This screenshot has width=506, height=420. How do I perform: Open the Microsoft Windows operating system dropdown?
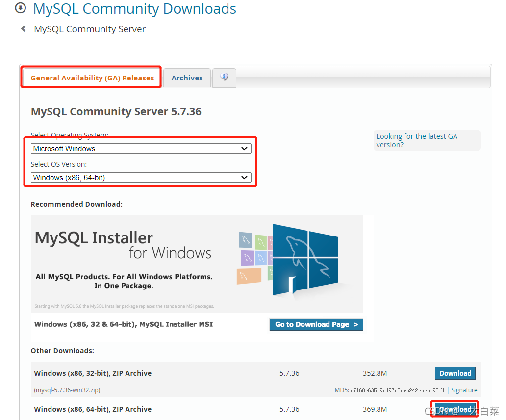point(141,149)
